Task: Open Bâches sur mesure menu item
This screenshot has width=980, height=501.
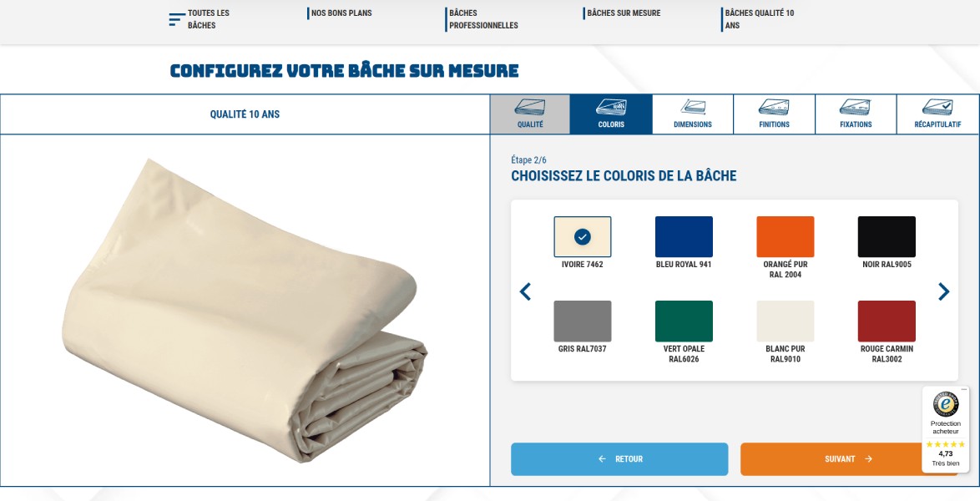Action: pyautogui.click(x=623, y=13)
